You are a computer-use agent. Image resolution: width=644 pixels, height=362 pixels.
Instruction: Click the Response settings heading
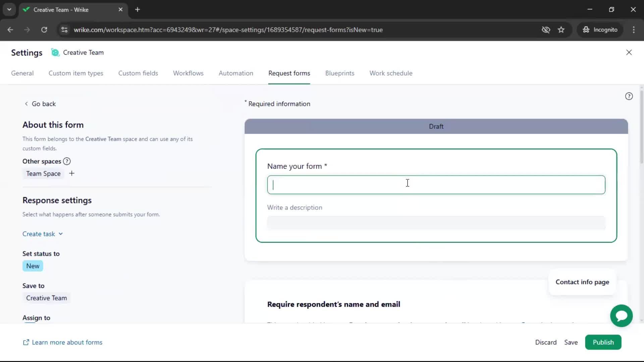tap(57, 200)
